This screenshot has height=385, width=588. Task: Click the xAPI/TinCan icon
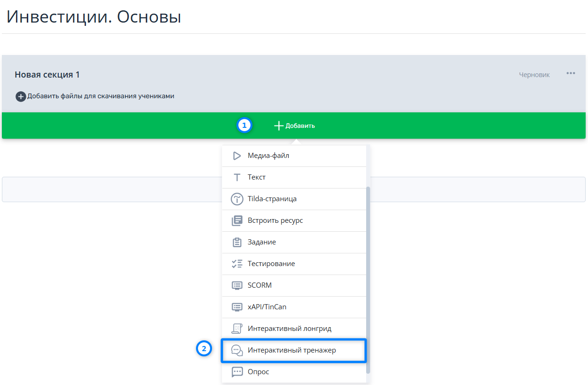[x=237, y=307]
